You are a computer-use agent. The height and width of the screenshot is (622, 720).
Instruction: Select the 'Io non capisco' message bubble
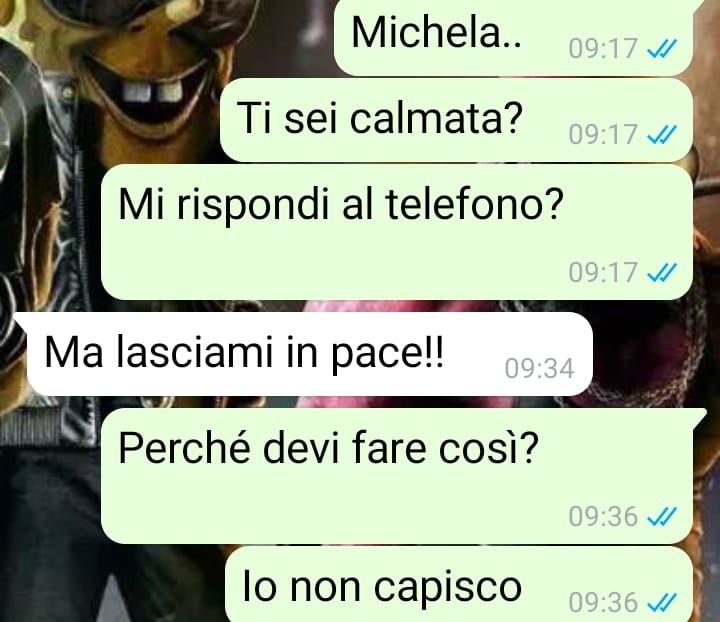(x=459, y=584)
